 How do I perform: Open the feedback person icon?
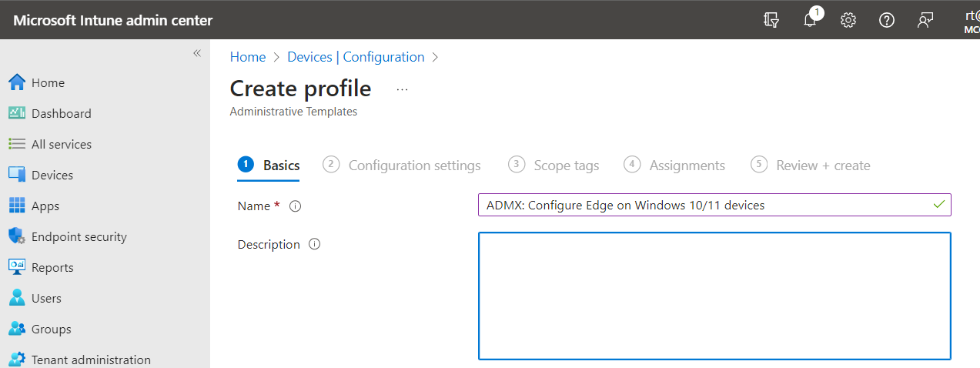tap(925, 21)
